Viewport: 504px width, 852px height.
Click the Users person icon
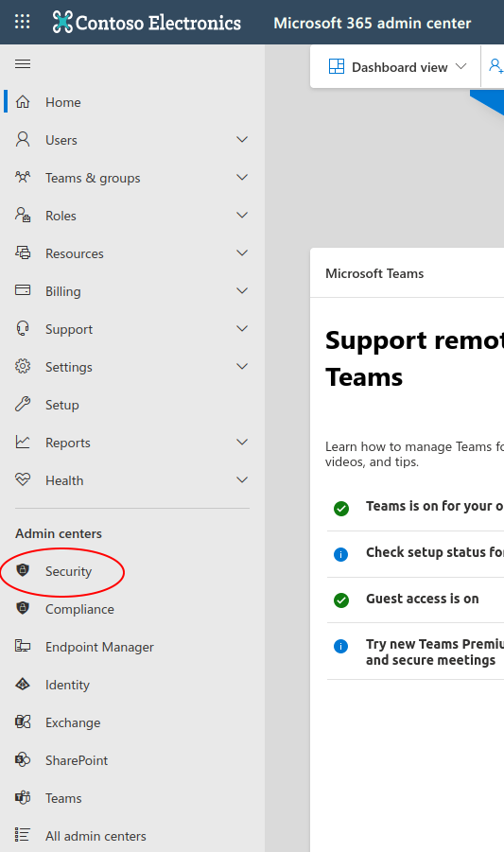[23, 140]
